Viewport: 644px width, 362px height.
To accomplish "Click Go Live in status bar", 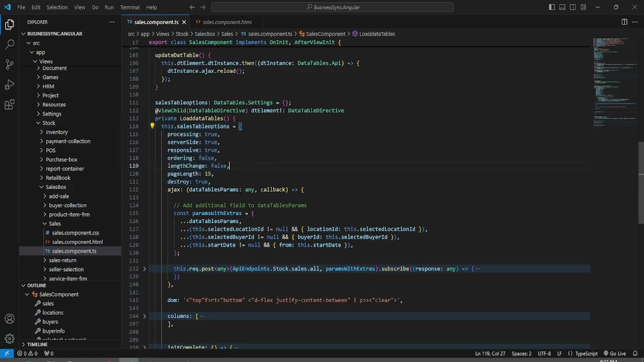I will pyautogui.click(x=614, y=353).
